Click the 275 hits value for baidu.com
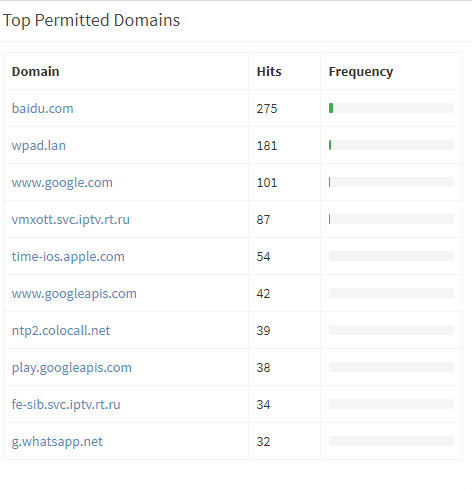Viewport: 472px width, 490px height. click(x=267, y=108)
